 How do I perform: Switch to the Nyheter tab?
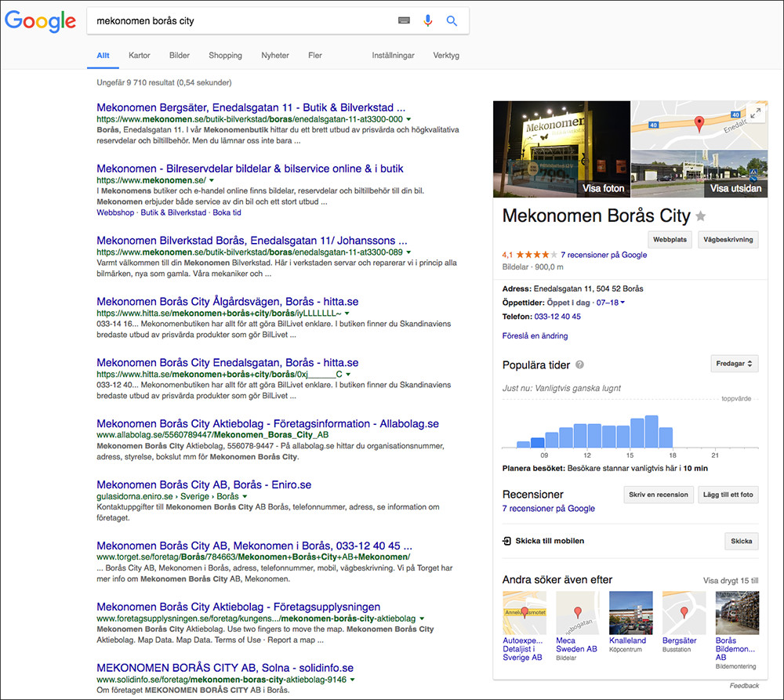tap(275, 56)
